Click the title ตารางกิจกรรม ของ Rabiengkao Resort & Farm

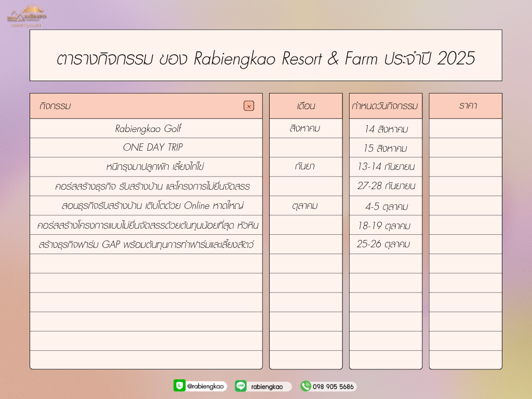[265, 58]
